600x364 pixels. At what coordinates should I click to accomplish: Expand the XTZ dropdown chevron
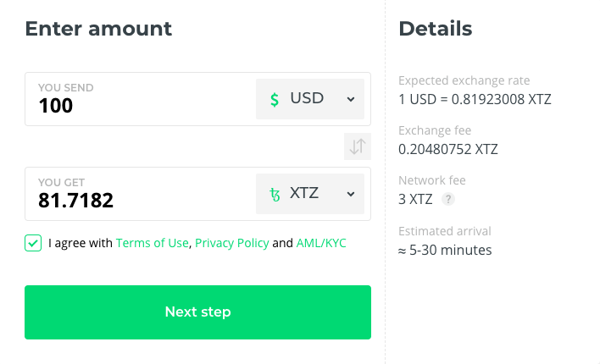[351, 194]
